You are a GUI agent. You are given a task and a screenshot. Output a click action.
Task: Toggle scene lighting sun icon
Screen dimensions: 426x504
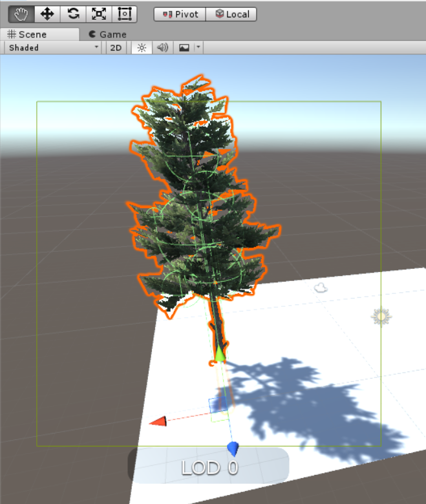142,48
